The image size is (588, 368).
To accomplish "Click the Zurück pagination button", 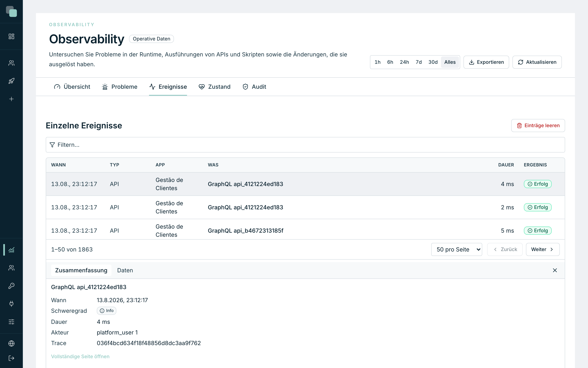I will pos(505,249).
